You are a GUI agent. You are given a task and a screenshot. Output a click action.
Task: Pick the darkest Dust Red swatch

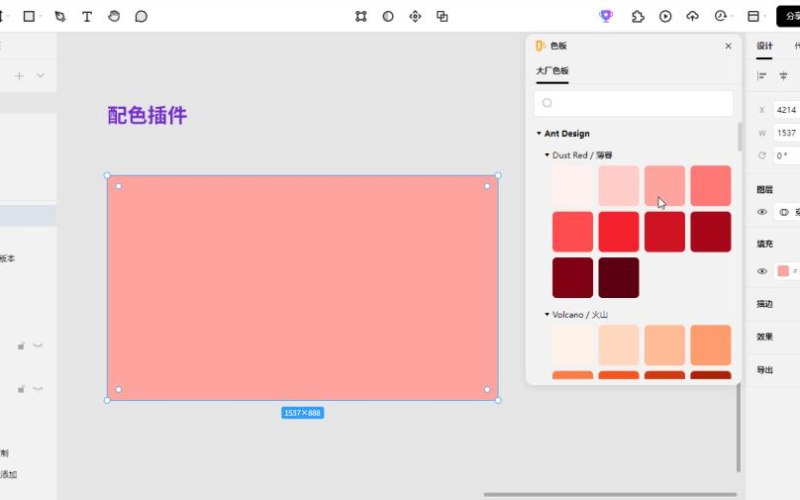618,278
